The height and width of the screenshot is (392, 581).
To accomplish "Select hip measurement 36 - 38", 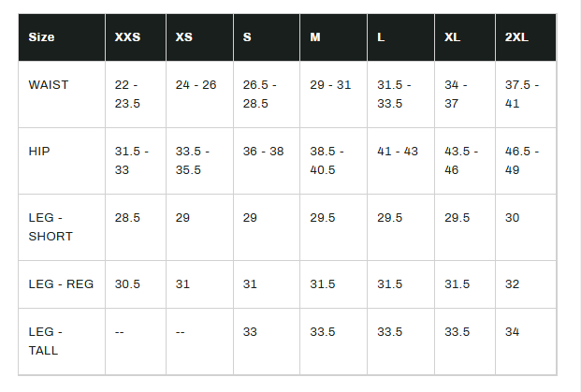I will click(x=263, y=152).
